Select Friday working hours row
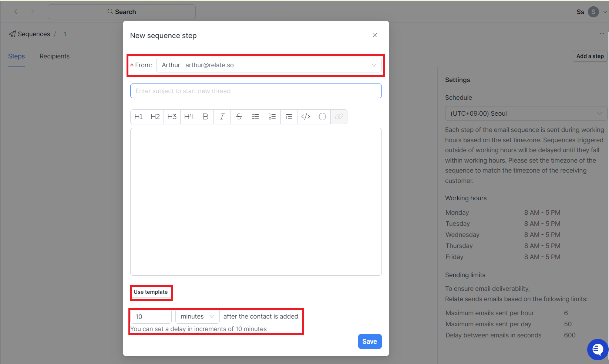This screenshot has width=609, height=364. tap(503, 257)
